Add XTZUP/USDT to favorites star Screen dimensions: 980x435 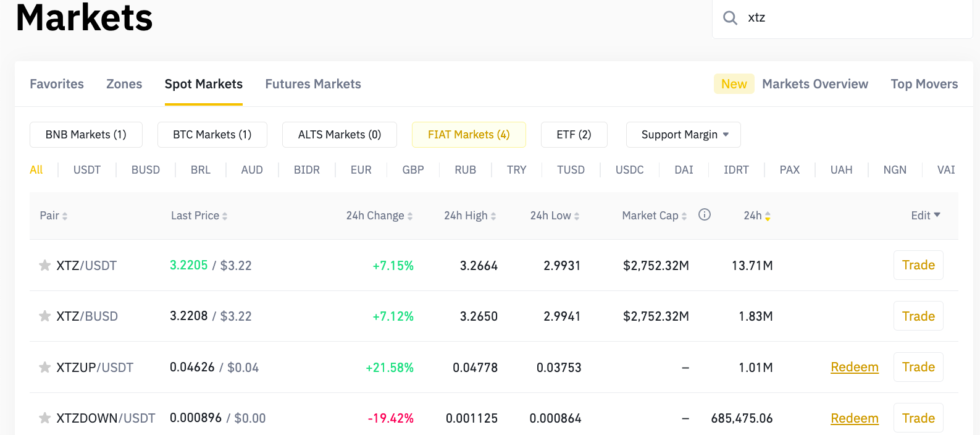(44, 368)
